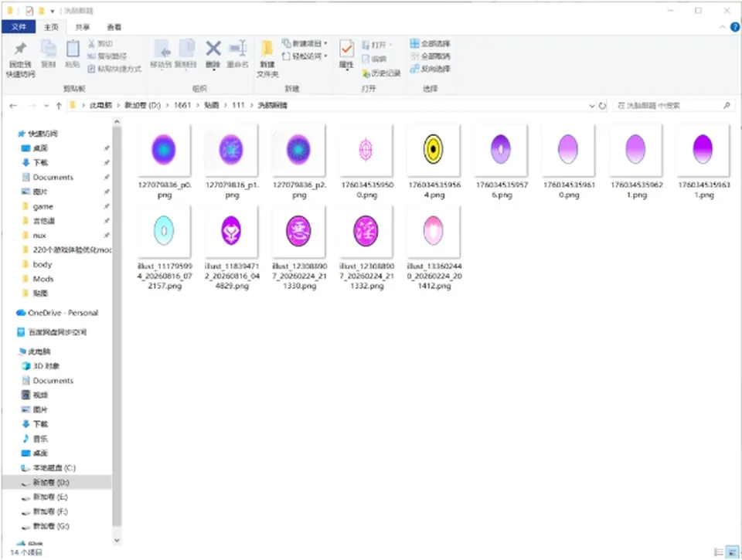The height and width of the screenshot is (560, 742).
Task: Select the "127079836_p0.png" file name
Action: coord(165,190)
